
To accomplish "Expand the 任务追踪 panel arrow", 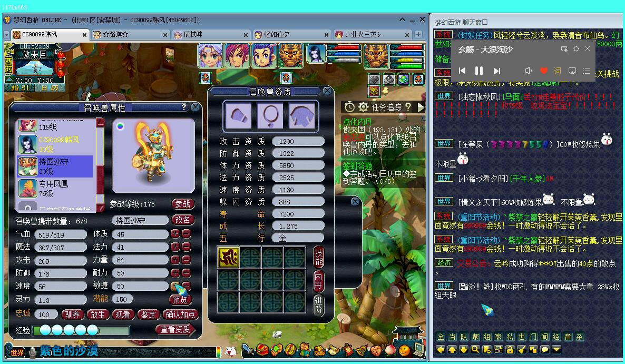I will click(x=421, y=107).
